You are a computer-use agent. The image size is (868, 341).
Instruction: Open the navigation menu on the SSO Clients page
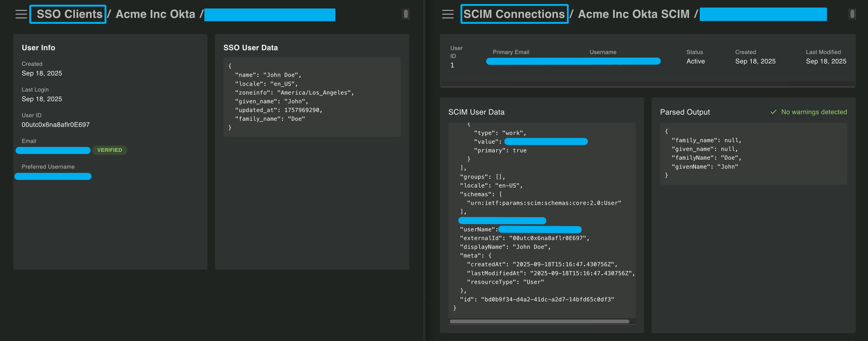pyautogui.click(x=21, y=14)
